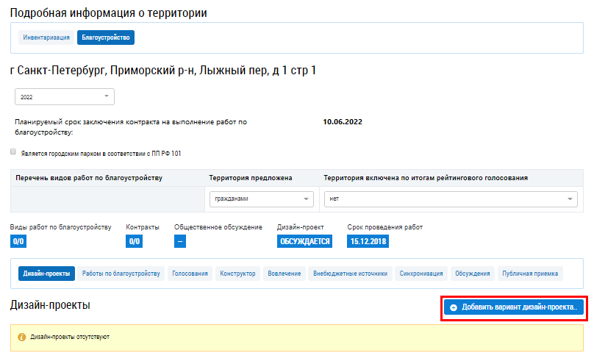Select the Благоустройство tab
594x364 pixels.
[x=106, y=37]
